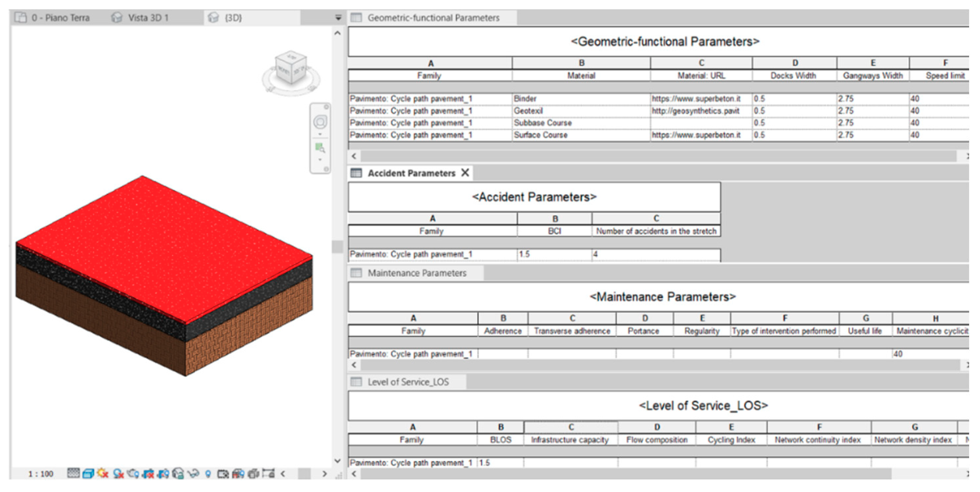Click the Unlocked 3D View house icon
This screenshot has height=492, width=980.
click(x=178, y=474)
